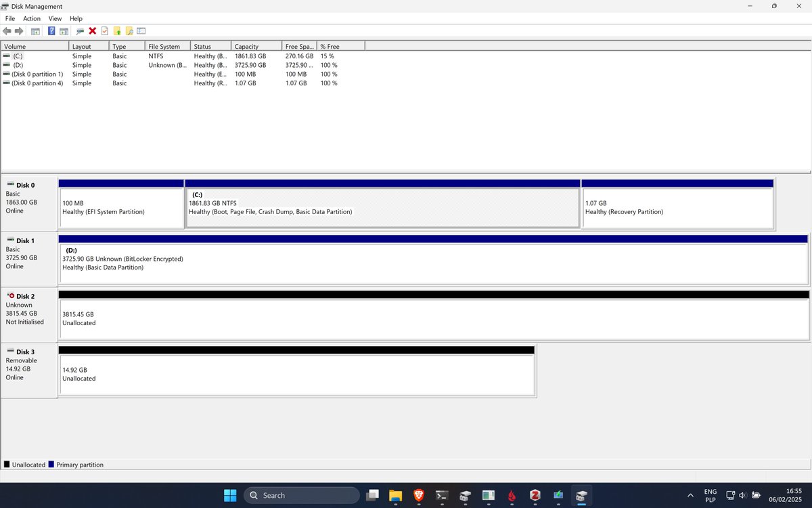This screenshot has width=812, height=508.
Task: Click the red flame app taskbar icon
Action: [512, 495]
